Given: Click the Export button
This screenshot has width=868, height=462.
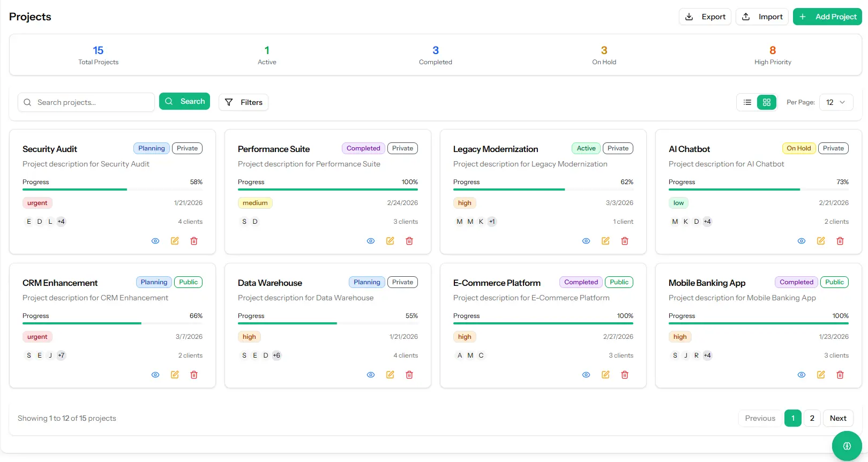Looking at the screenshot, I should click(x=705, y=17).
